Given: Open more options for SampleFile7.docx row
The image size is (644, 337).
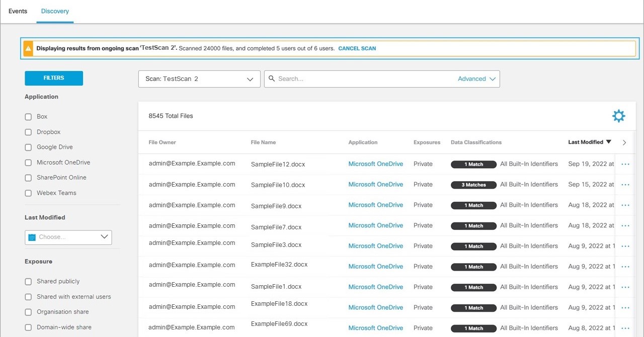Looking at the screenshot, I should pos(625,226).
